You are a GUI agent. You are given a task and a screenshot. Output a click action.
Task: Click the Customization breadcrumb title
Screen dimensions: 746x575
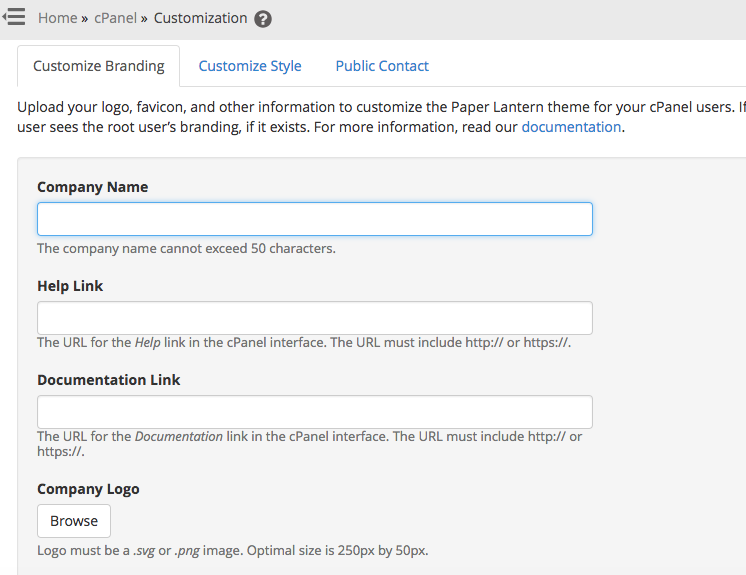click(x=200, y=18)
